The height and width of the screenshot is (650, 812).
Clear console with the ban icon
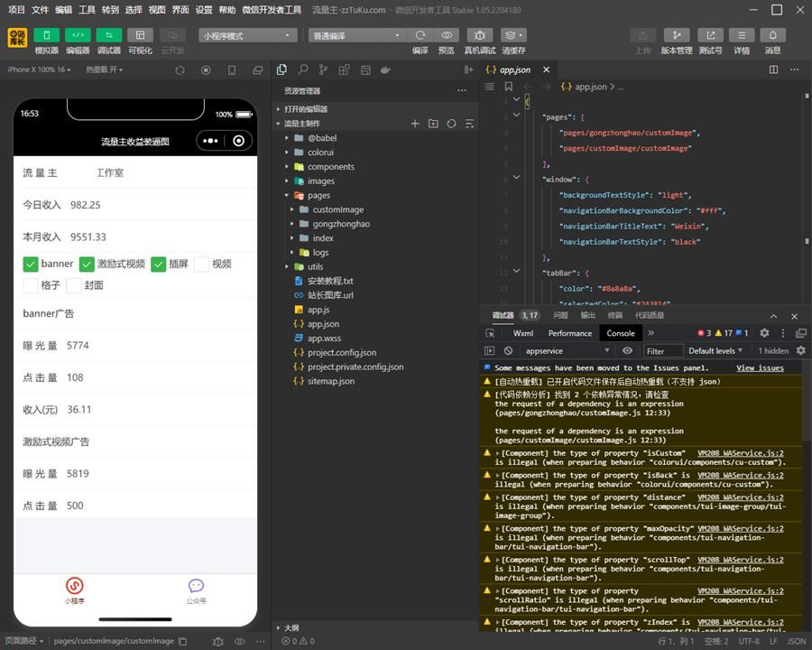[x=508, y=351]
